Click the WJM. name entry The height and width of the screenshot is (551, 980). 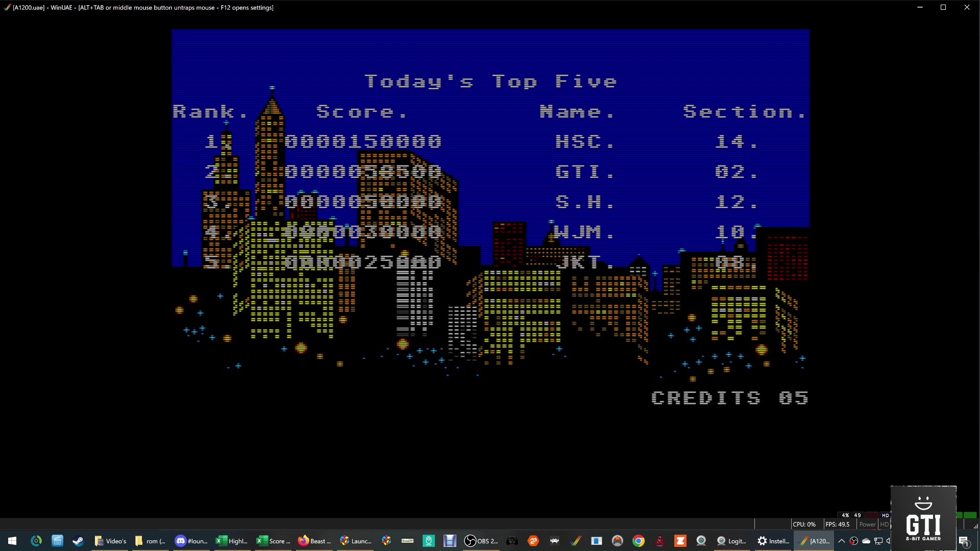point(584,232)
